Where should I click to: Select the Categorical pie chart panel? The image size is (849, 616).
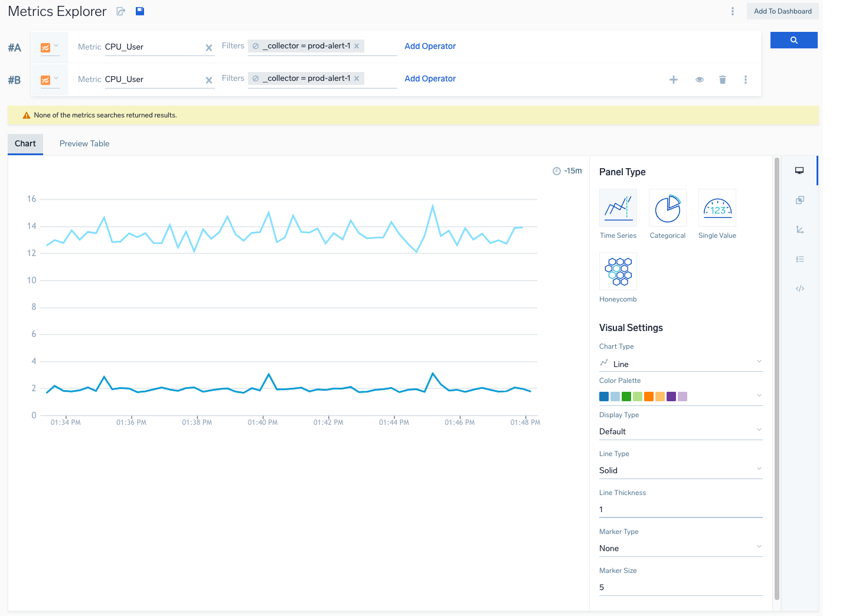667,208
